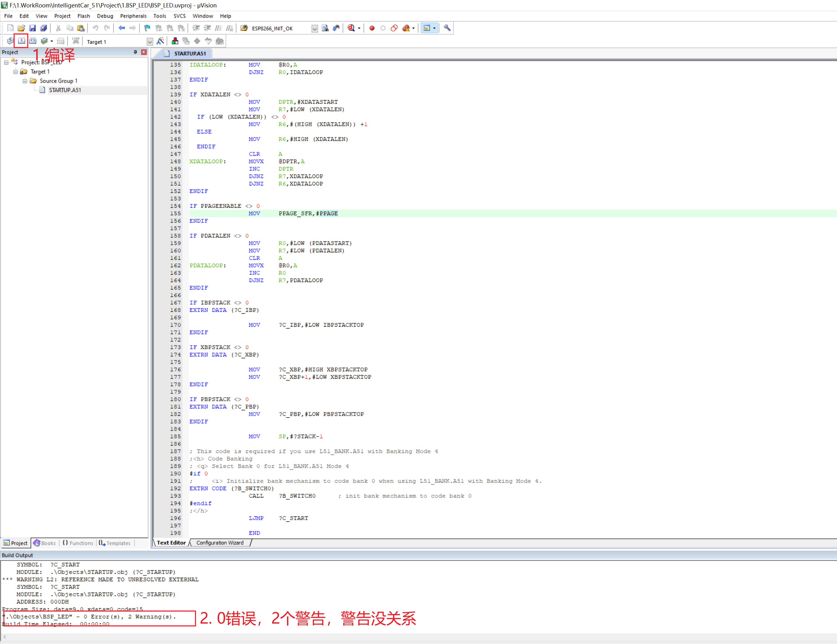Collapse Project: BSP_LED tree node
This screenshot has height=644, width=837.
(6, 63)
